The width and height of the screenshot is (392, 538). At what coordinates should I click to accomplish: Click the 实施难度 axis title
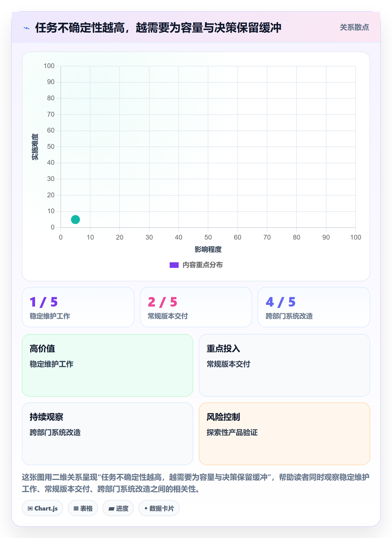pyautogui.click(x=35, y=147)
